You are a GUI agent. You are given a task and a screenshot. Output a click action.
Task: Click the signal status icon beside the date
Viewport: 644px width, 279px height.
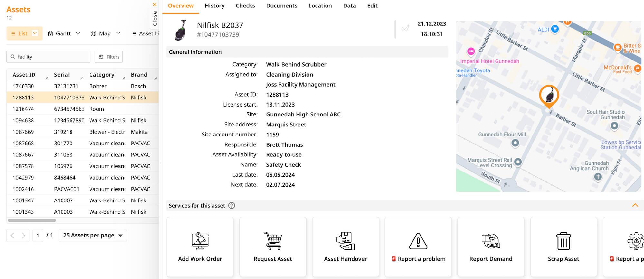point(405,28)
